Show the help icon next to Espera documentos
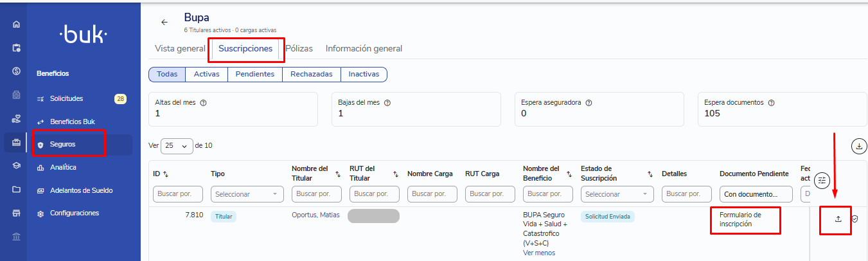The width and height of the screenshot is (868, 261). click(771, 103)
